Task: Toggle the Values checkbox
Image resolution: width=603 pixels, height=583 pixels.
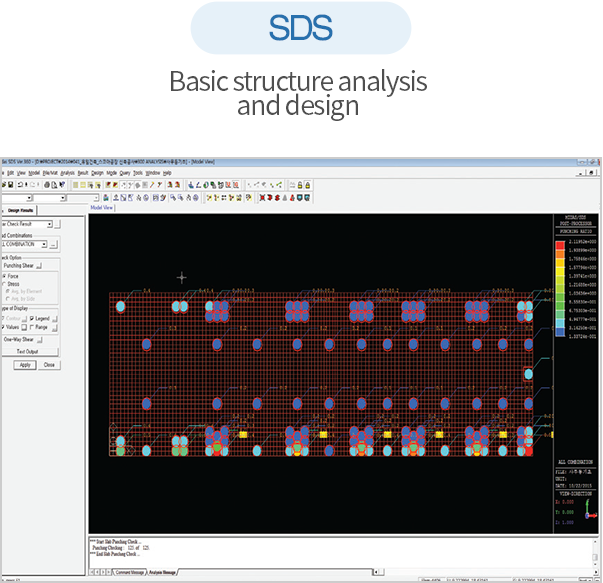Action: (x=3, y=327)
